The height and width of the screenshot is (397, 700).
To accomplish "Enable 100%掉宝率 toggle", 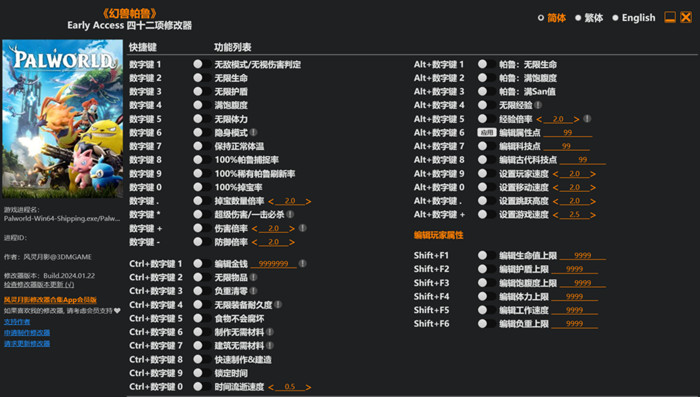I will [202, 187].
